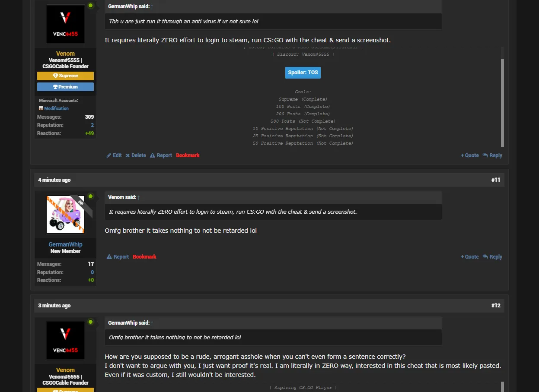The image size is (539, 392).
Task: Add post #11 to multi-quote with +Quote
Action: coord(470,257)
